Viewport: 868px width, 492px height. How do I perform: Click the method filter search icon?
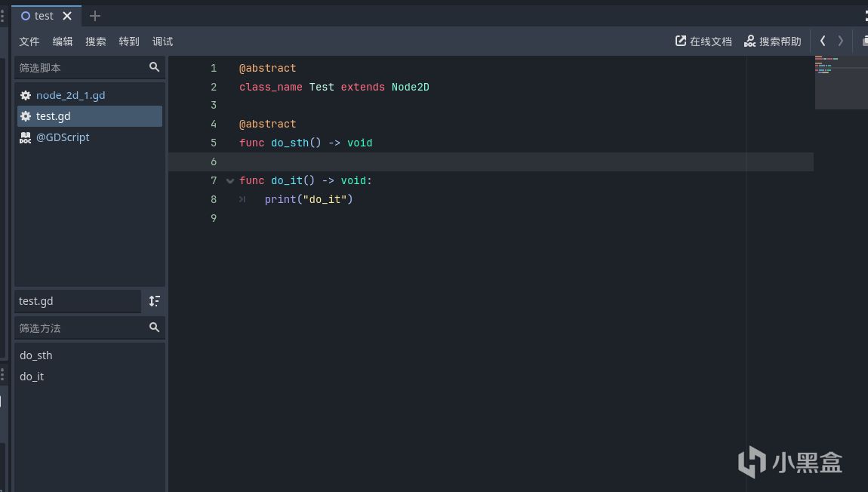pos(154,327)
